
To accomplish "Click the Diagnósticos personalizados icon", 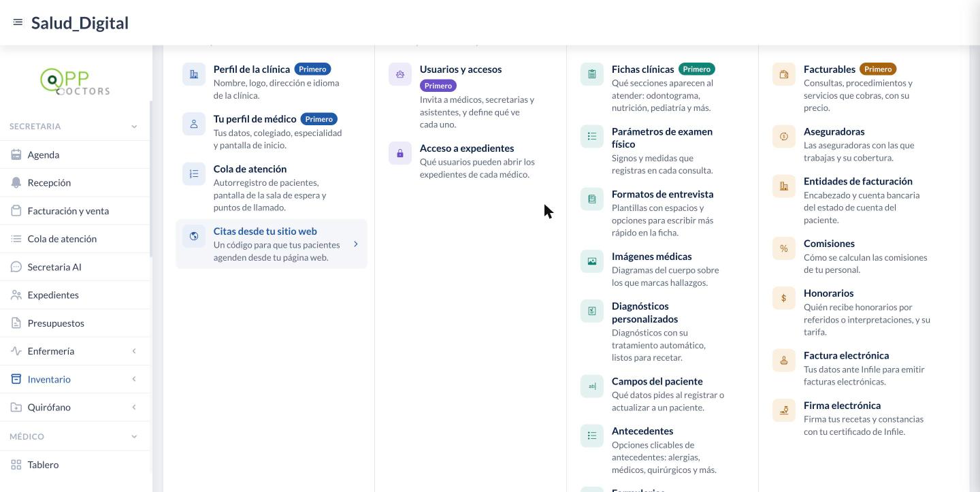I will 592,311.
